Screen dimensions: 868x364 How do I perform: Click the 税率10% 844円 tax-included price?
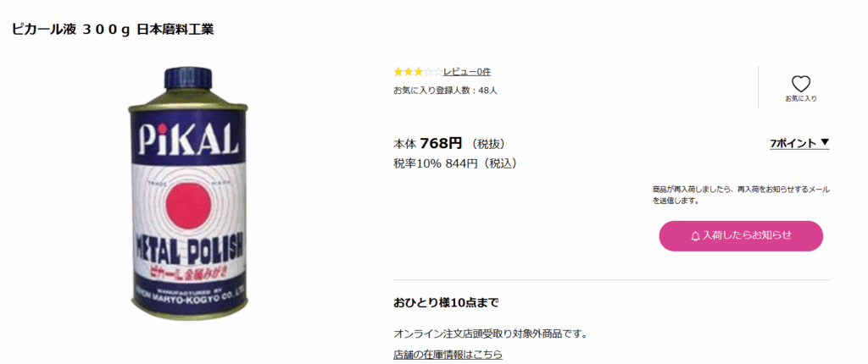455,163
